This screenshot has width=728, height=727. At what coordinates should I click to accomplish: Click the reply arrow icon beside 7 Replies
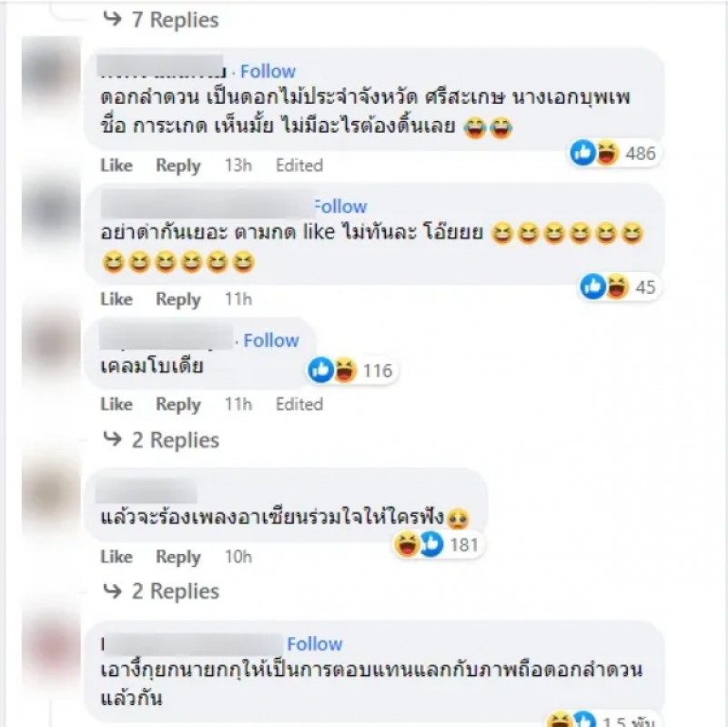pyautogui.click(x=112, y=19)
